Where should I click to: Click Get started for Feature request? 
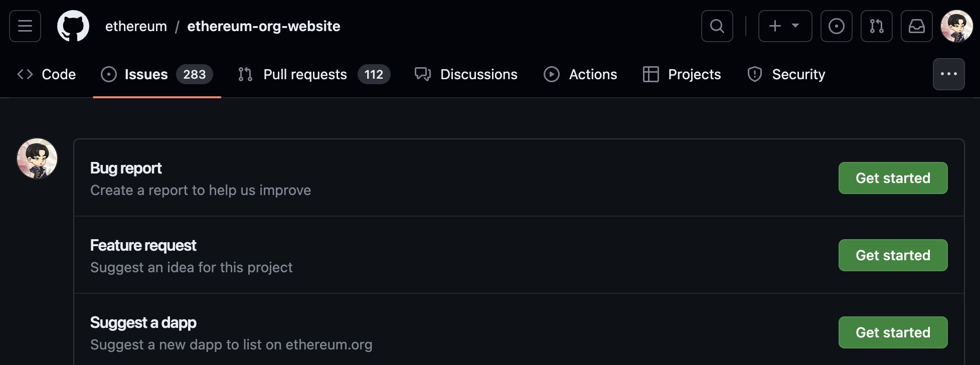893,255
